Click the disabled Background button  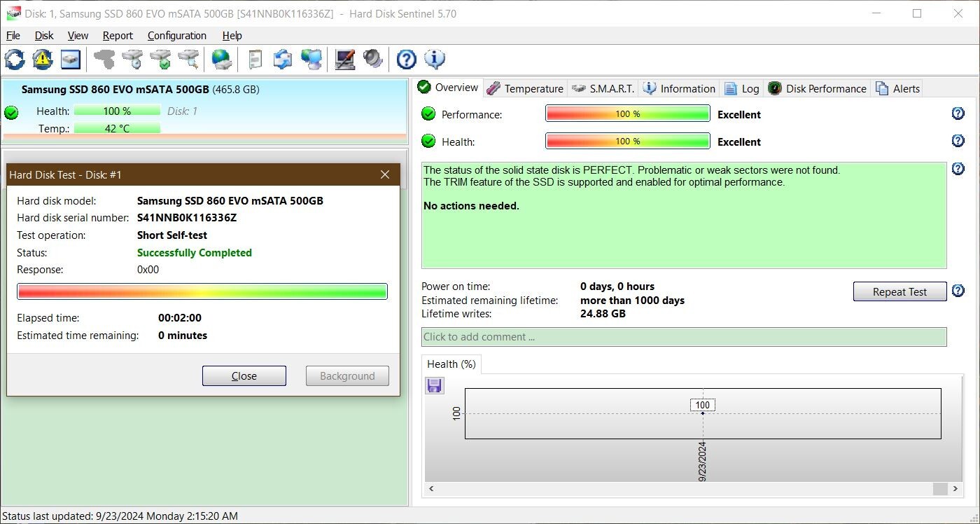(347, 375)
